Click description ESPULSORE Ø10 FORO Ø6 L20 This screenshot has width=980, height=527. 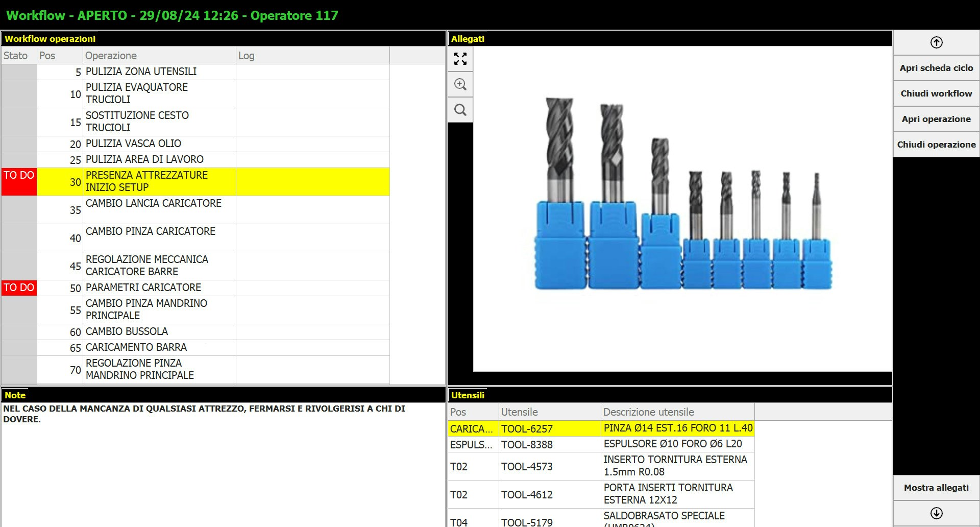[678, 444]
